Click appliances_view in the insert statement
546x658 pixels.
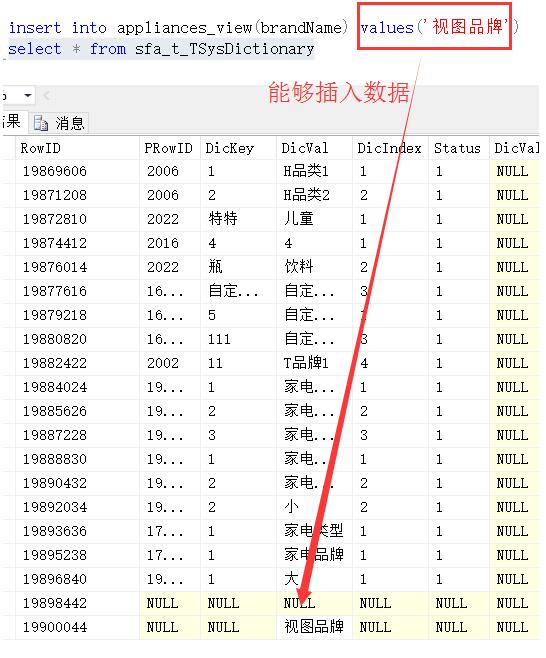pyautogui.click(x=184, y=28)
